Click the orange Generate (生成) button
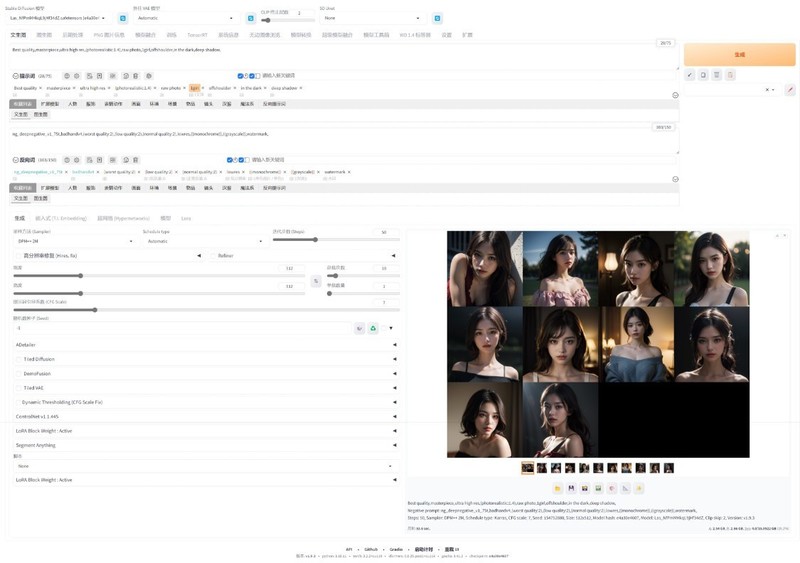The width and height of the screenshot is (800, 563). [x=739, y=54]
